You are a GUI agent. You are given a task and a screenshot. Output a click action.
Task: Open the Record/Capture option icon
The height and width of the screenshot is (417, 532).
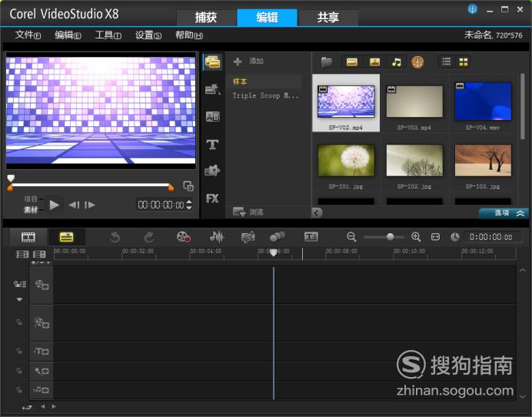tap(184, 237)
